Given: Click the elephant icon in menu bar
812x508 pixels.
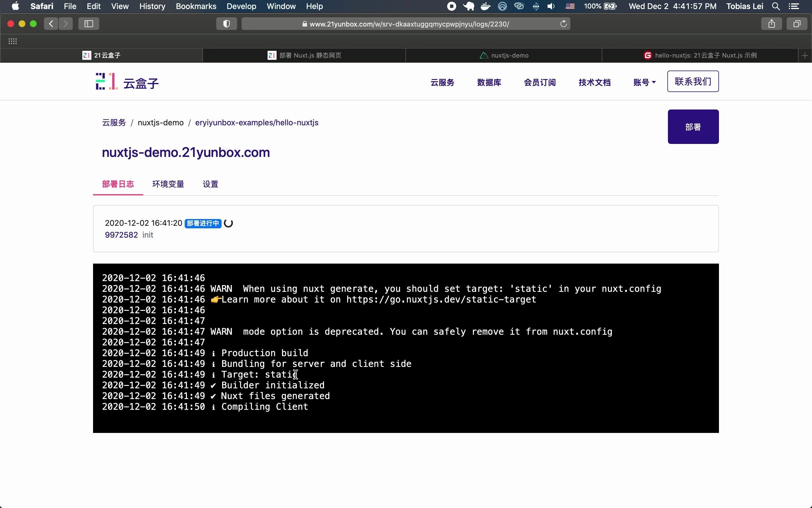Looking at the screenshot, I should coord(468,6).
